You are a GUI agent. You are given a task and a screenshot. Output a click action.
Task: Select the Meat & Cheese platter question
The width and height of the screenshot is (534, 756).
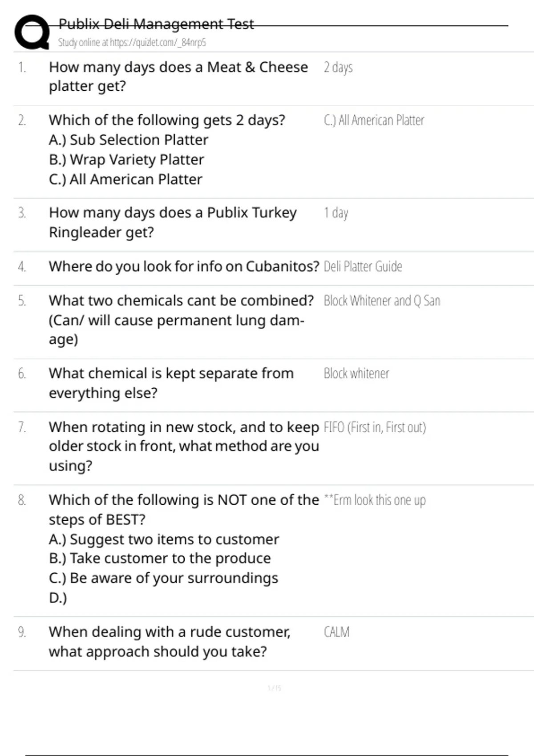tap(178, 76)
